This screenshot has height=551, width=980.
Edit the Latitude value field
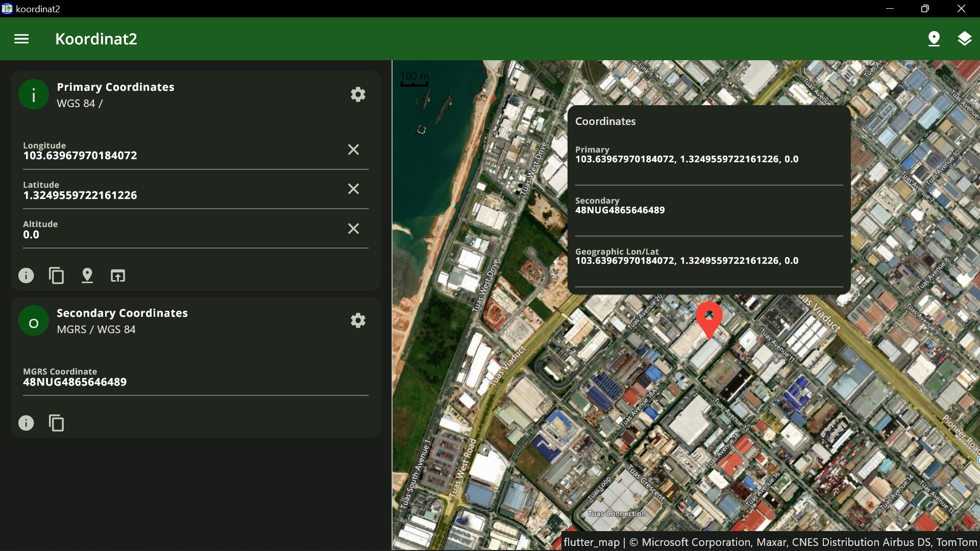pyautogui.click(x=174, y=195)
